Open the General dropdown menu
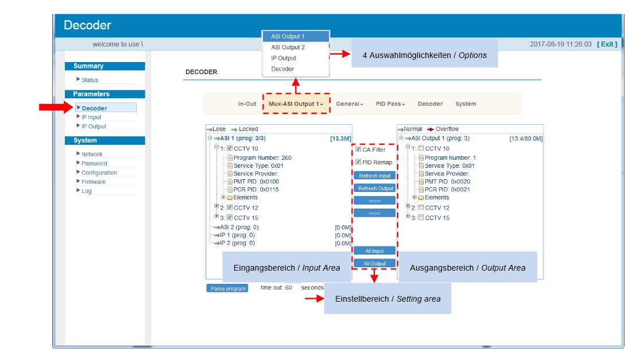The image size is (644, 362). 350,104
